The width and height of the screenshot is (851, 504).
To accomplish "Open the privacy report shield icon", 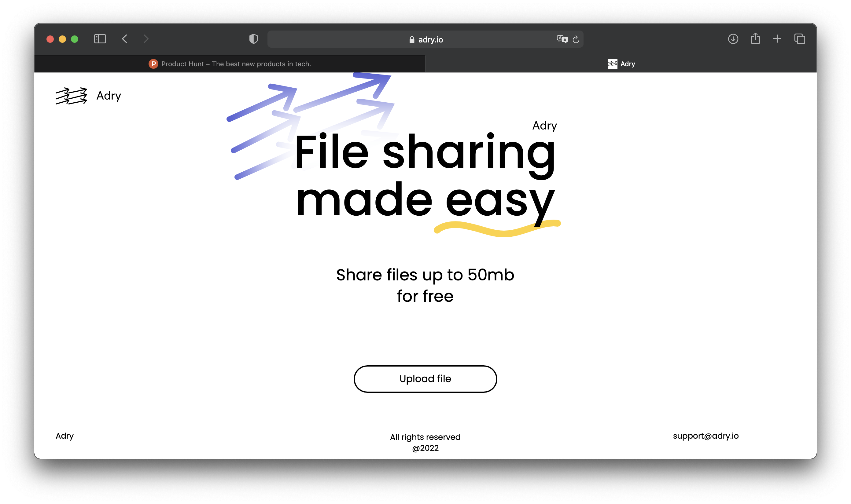I will [253, 39].
